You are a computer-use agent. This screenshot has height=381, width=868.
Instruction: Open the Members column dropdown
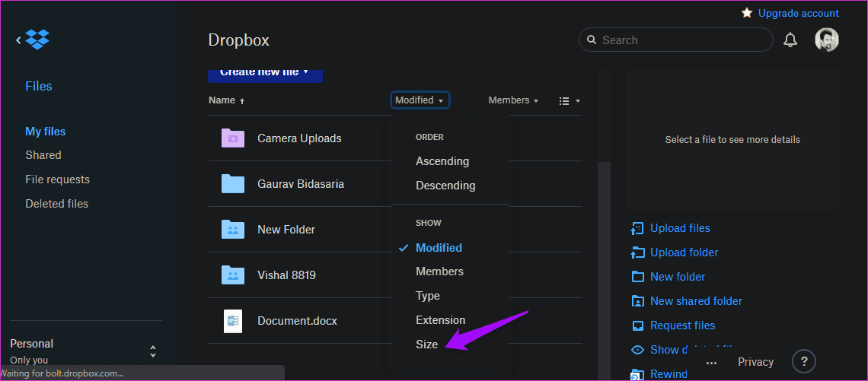pos(513,100)
